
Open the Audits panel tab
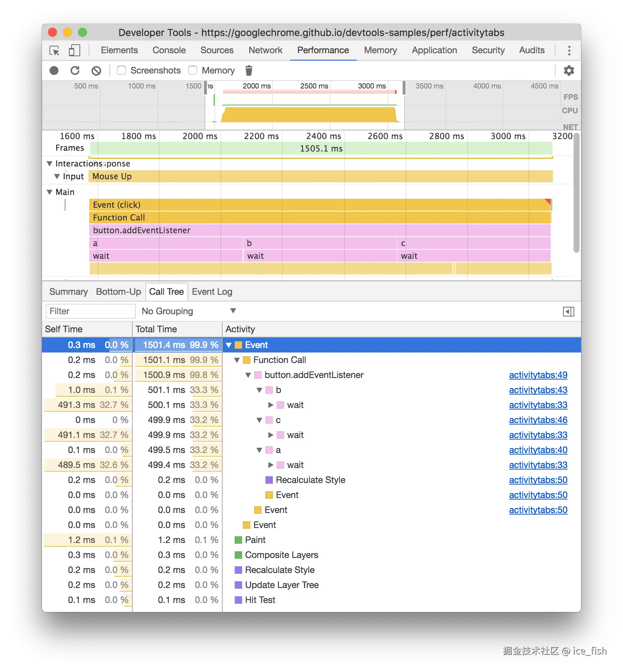[532, 50]
